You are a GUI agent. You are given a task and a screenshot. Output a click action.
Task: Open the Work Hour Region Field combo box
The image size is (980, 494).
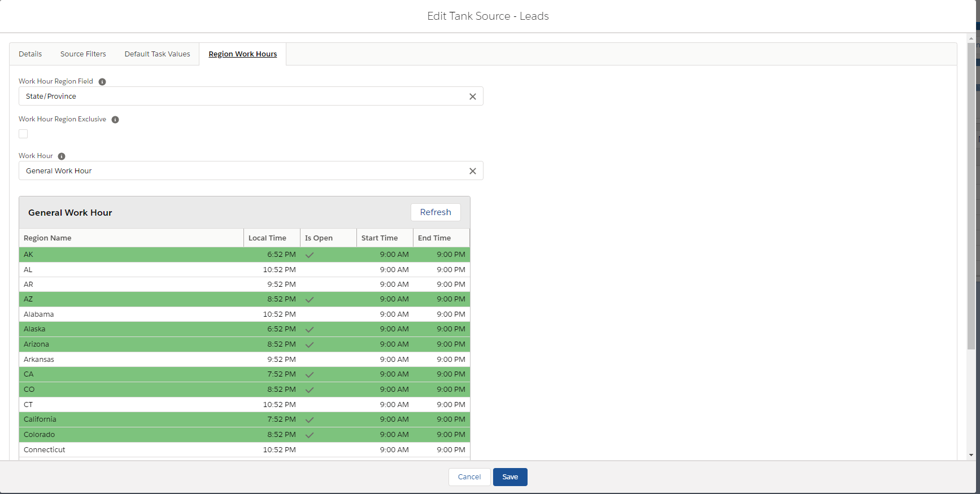pyautogui.click(x=243, y=97)
